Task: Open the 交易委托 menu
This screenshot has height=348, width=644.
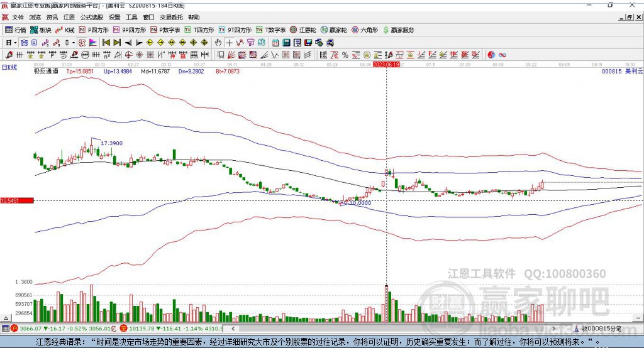Action: pos(171,17)
